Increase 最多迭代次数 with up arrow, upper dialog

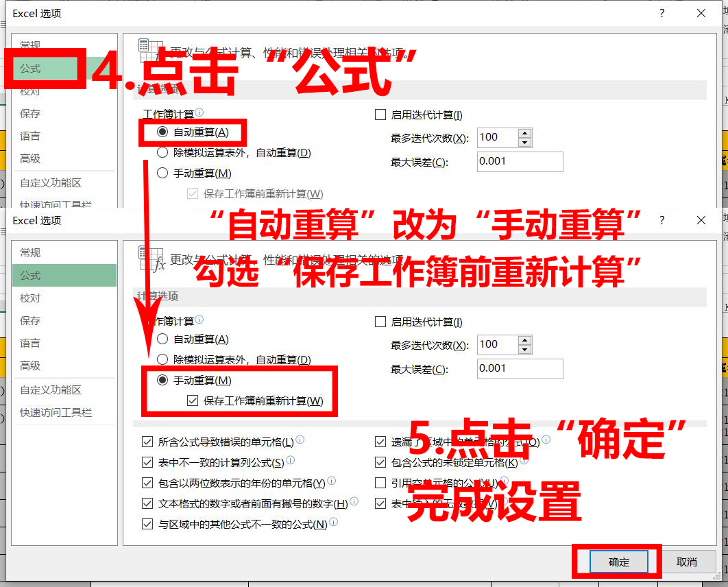click(524, 133)
